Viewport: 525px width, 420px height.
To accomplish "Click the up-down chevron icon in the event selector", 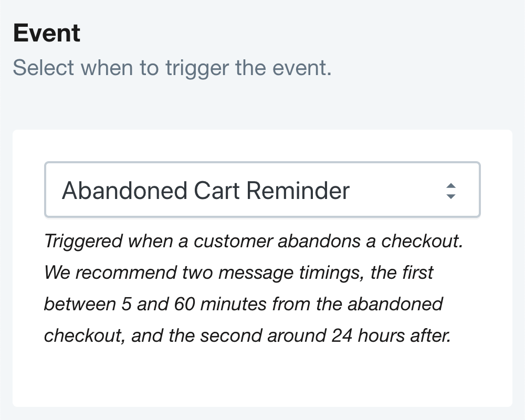I will point(450,191).
